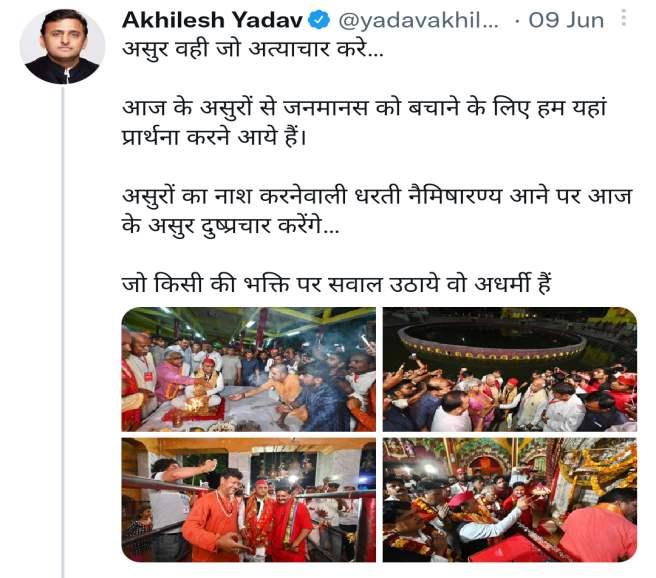
Task: Click the blue verified badge
Action: pos(319,20)
